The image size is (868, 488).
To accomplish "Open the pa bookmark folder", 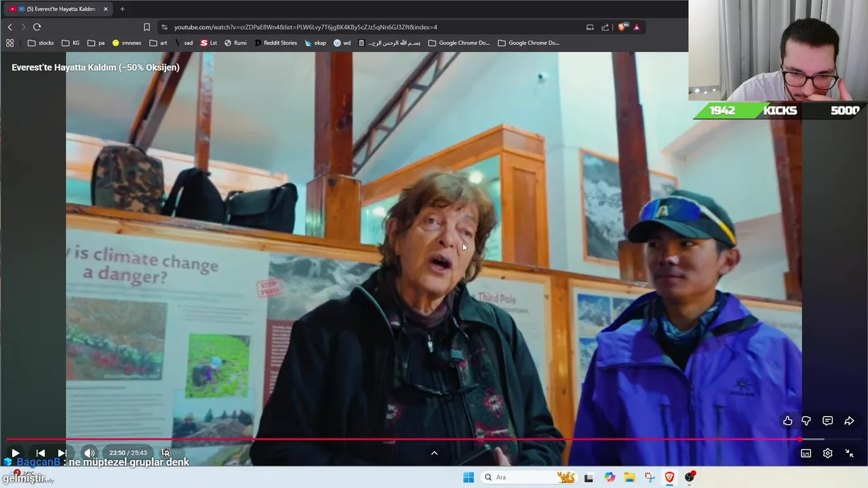I will click(x=96, y=43).
